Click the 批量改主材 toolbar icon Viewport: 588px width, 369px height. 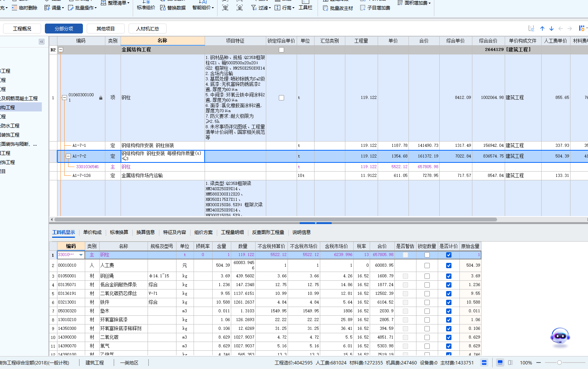coord(326,8)
